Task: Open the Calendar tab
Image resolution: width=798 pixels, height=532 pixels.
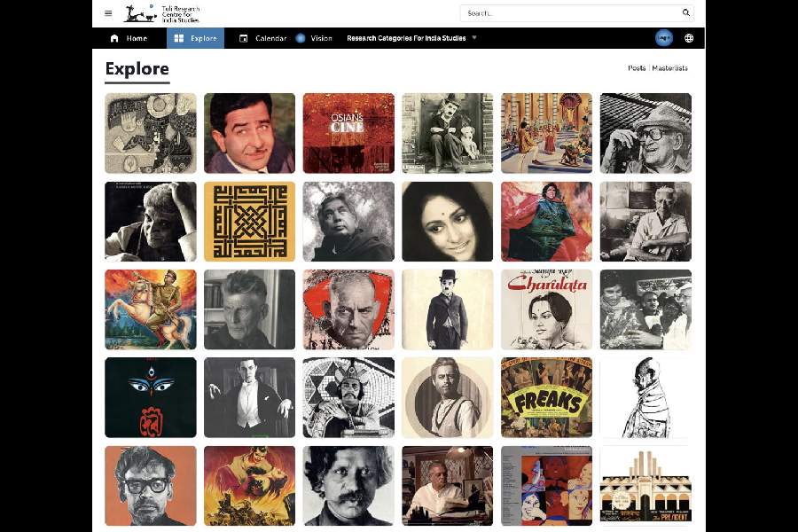Action: click(262, 38)
